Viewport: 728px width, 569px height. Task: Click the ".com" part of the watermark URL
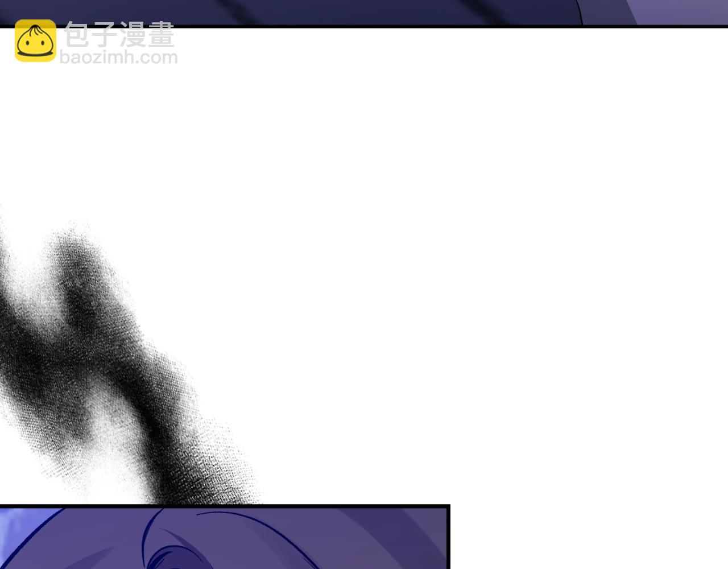pos(156,57)
